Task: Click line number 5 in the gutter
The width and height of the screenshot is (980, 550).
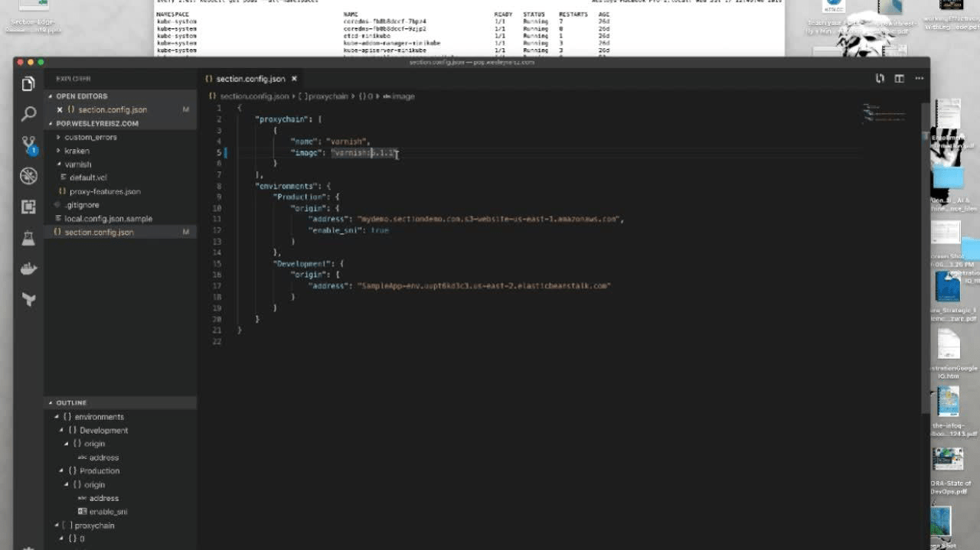Action: 218,153
